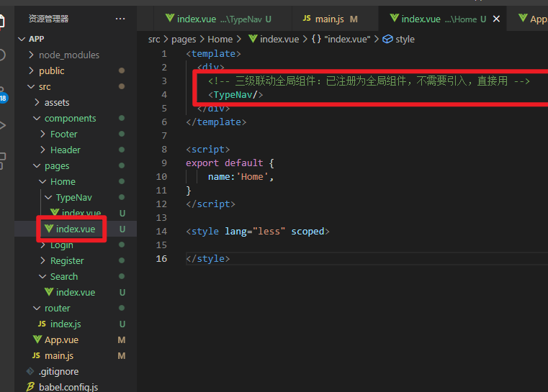This screenshot has height=392, width=548.
Task: Collapse the Home folder in explorer
Action: point(42,181)
